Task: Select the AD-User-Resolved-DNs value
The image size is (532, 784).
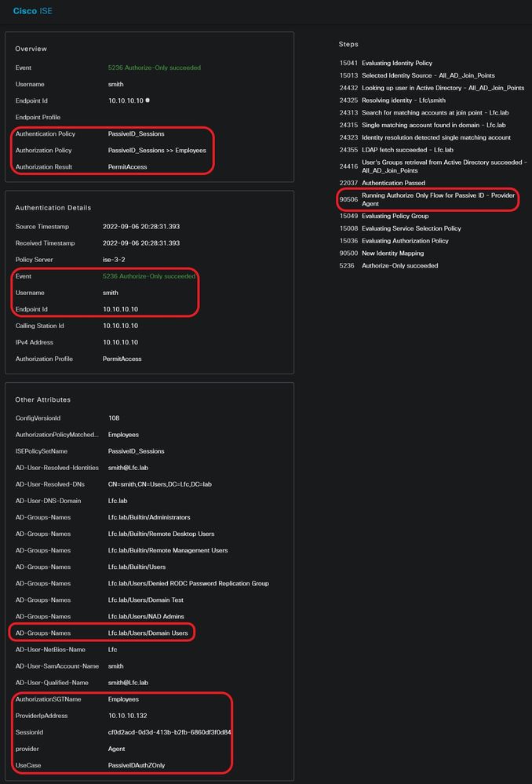Action: [160, 484]
